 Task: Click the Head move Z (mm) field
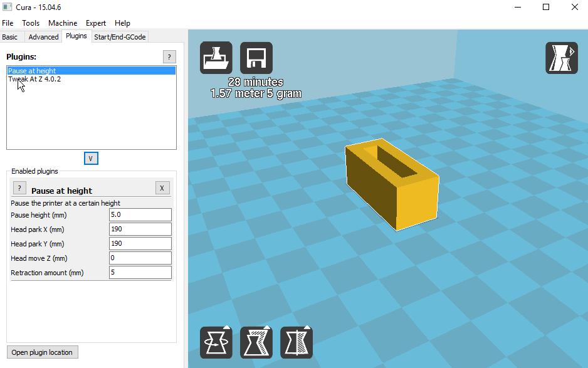click(x=140, y=258)
